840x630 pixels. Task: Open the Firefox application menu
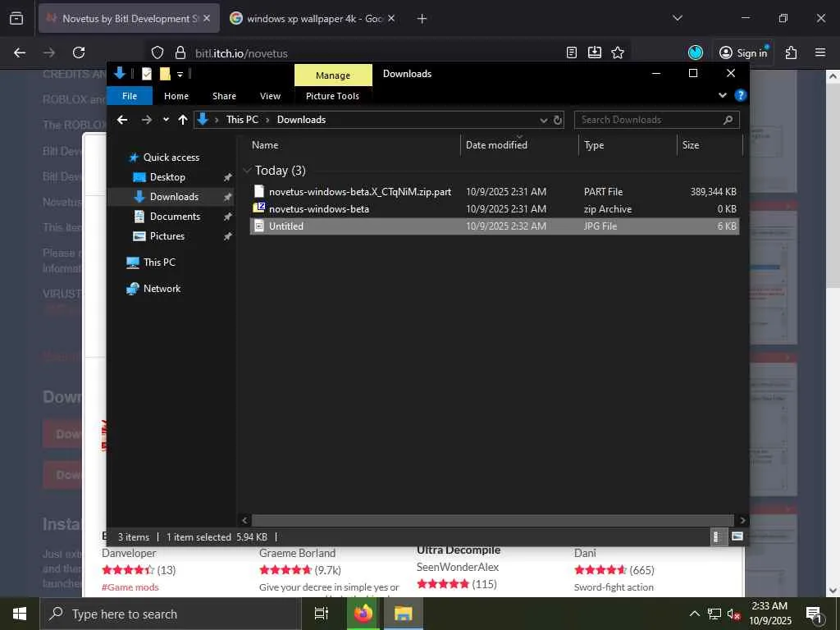(820, 52)
